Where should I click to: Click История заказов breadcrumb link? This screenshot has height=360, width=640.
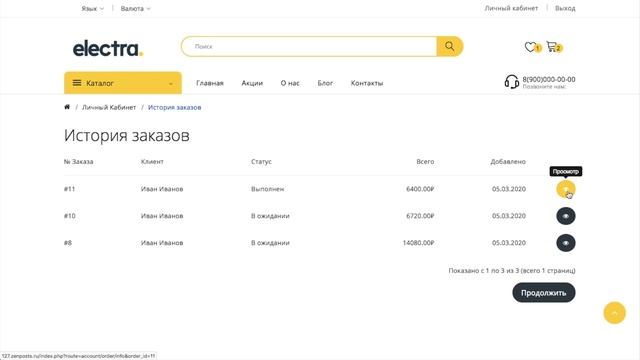pos(174,107)
